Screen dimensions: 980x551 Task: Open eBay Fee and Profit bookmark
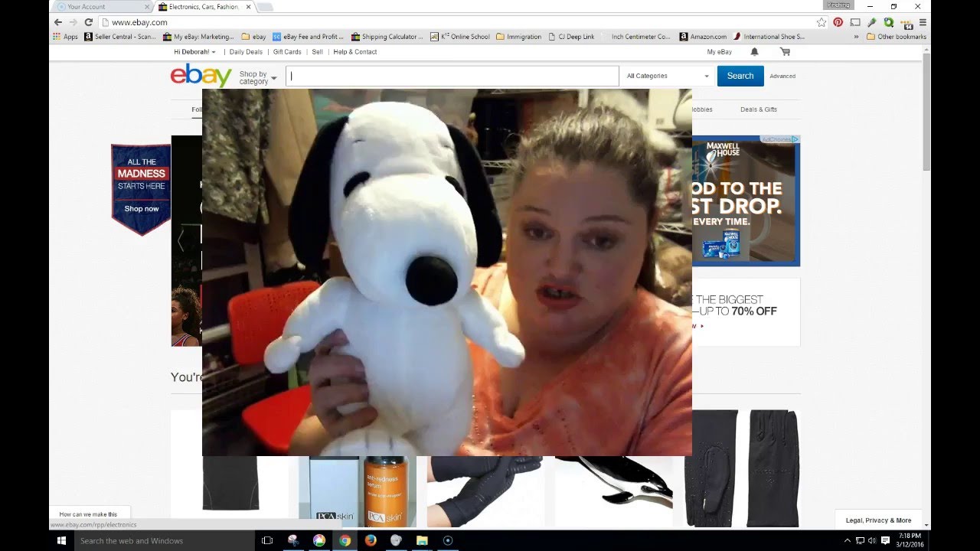click(309, 37)
